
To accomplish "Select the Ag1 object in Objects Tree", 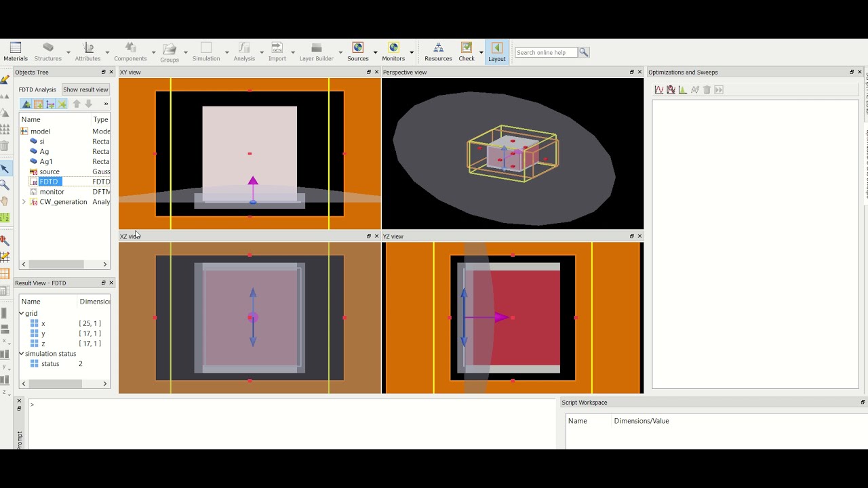I will [46, 161].
